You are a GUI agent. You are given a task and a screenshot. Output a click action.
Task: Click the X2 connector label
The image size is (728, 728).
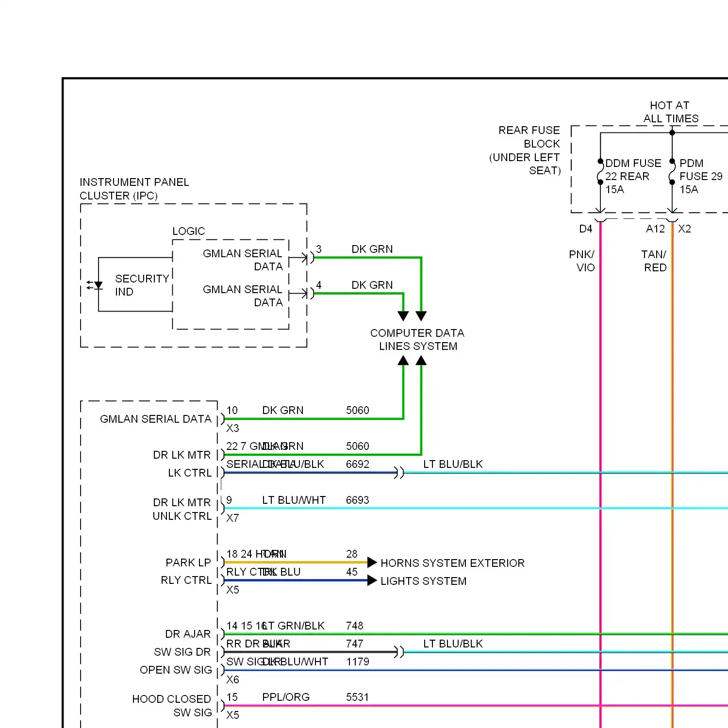click(684, 229)
